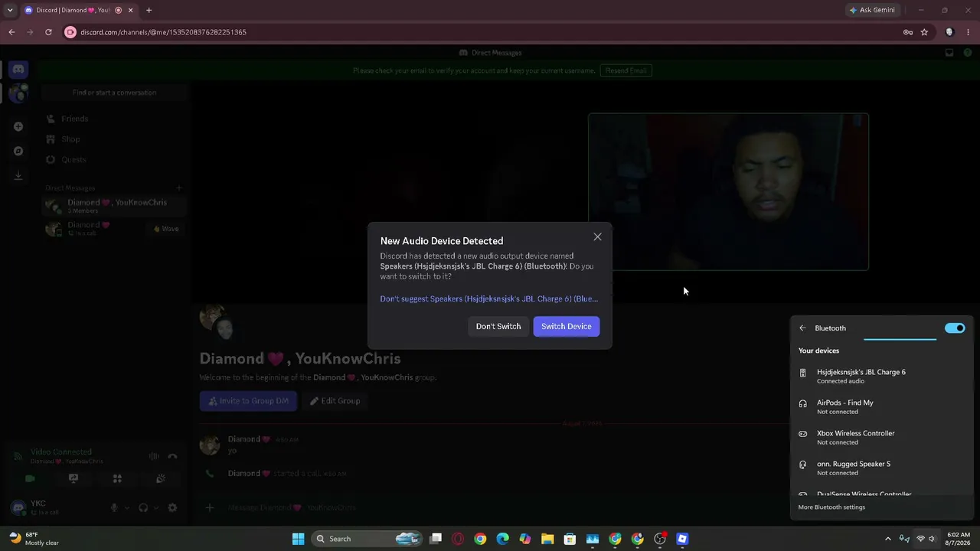Open the weather widget showing 68°F
This screenshot has width=980, height=551.
34,539
